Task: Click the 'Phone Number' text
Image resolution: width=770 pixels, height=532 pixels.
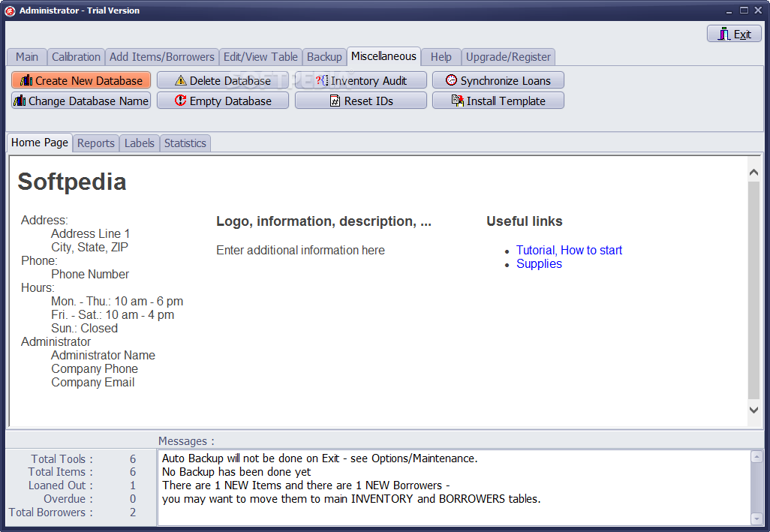Action: pos(90,274)
